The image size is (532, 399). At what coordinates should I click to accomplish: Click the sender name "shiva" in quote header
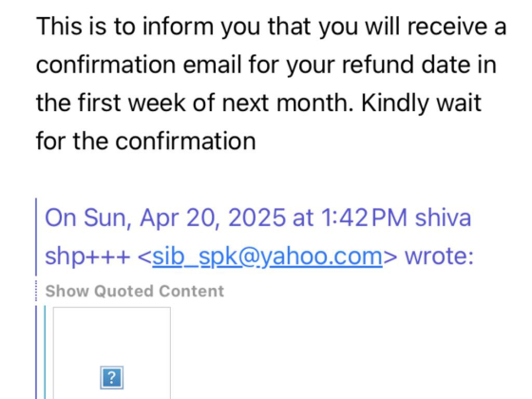click(443, 218)
